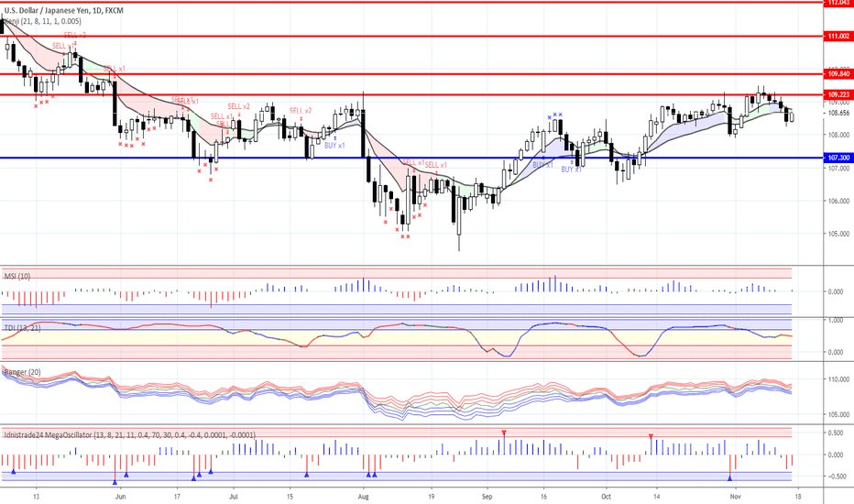The width and height of the screenshot is (854, 504).
Task: Click the blue 107.300 price label
Action: [x=838, y=158]
